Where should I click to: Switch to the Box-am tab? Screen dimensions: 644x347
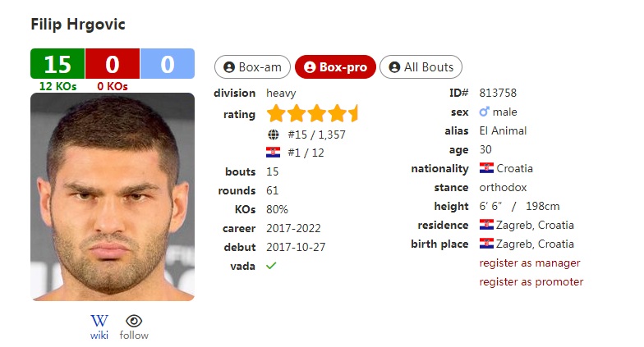tap(252, 67)
